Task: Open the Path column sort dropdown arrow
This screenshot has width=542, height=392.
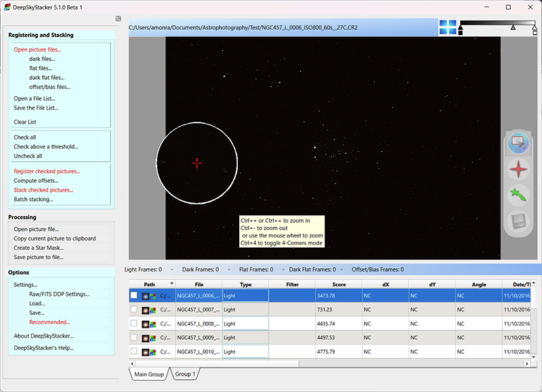Action: pos(171,284)
